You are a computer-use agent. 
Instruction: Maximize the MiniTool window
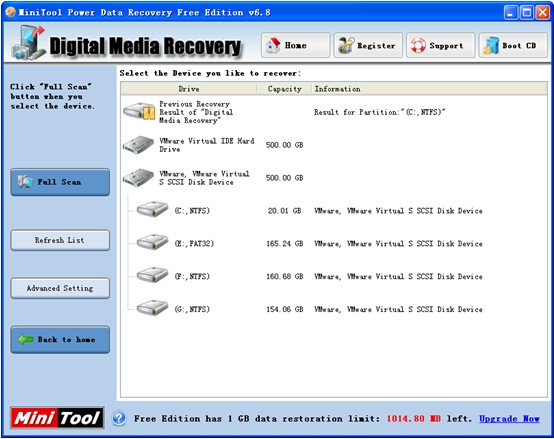(527, 13)
